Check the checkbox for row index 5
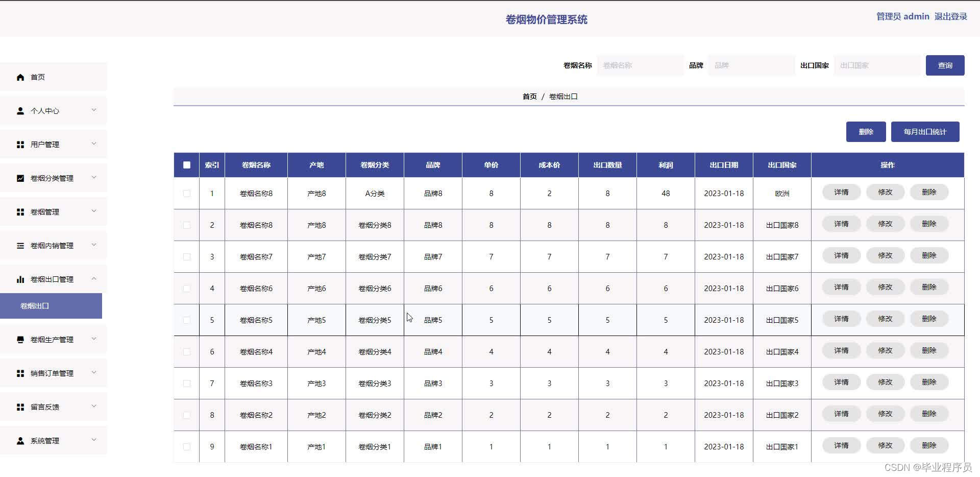The image size is (980, 477). click(187, 320)
